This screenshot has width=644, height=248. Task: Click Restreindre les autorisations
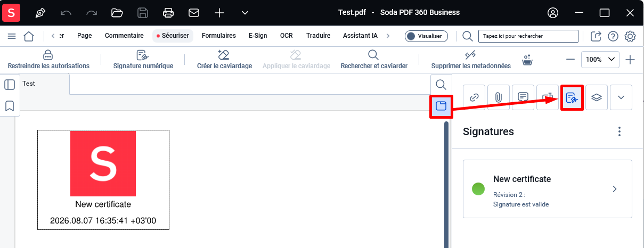[x=48, y=60]
